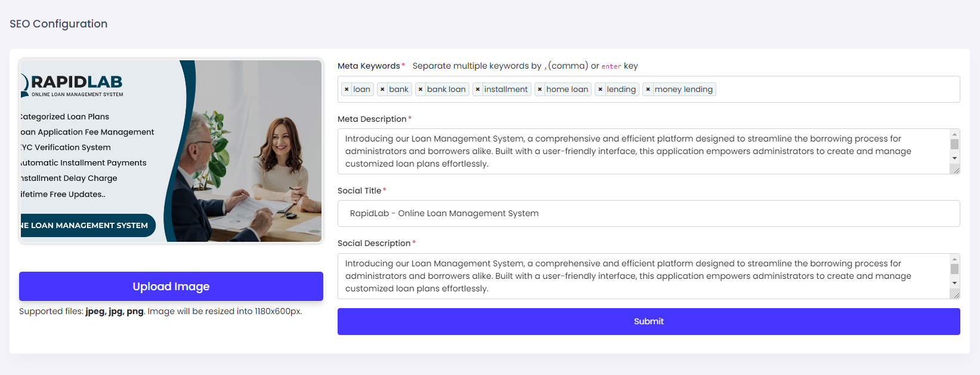The image size is (980, 375).
Task: Click the Social Description resize handle
Action: click(956, 295)
